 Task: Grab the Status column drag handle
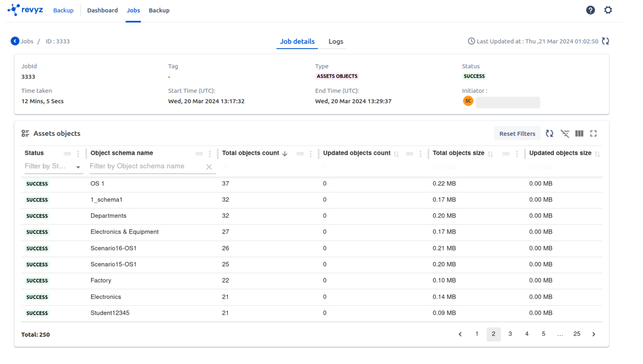tap(67, 154)
